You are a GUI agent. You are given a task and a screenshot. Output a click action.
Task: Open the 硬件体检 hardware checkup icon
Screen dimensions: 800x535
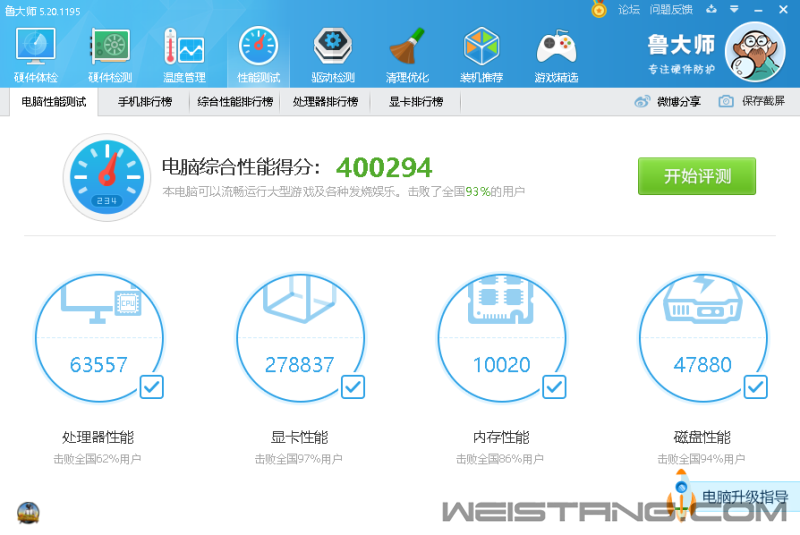tap(36, 55)
